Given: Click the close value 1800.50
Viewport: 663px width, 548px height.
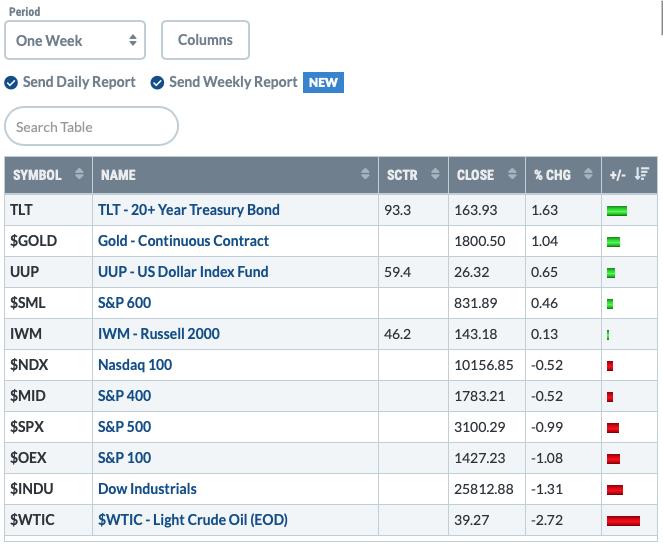Looking at the screenshot, I should (479, 241).
